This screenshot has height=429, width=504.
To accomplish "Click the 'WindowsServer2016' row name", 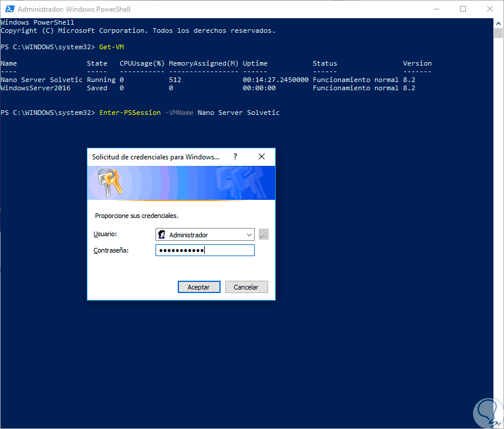I will 35,88.
